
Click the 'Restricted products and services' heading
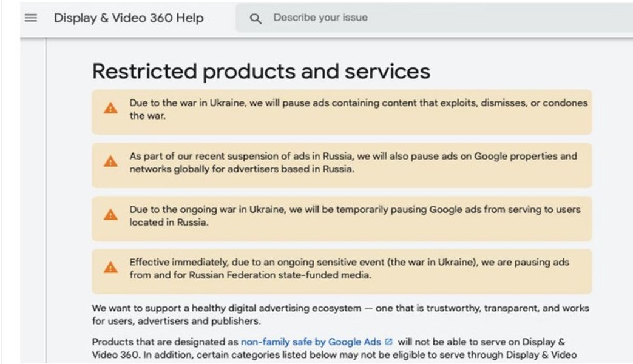261,72
